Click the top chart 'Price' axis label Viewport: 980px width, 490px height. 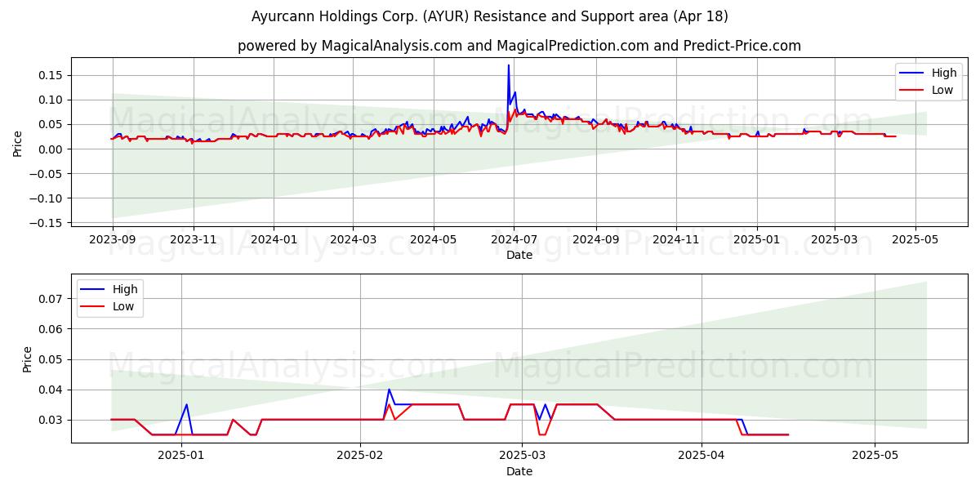pyautogui.click(x=18, y=142)
